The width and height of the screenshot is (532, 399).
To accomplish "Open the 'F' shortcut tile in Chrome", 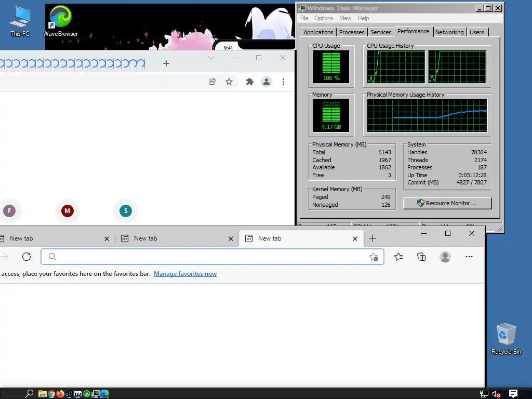I will [x=9, y=211].
